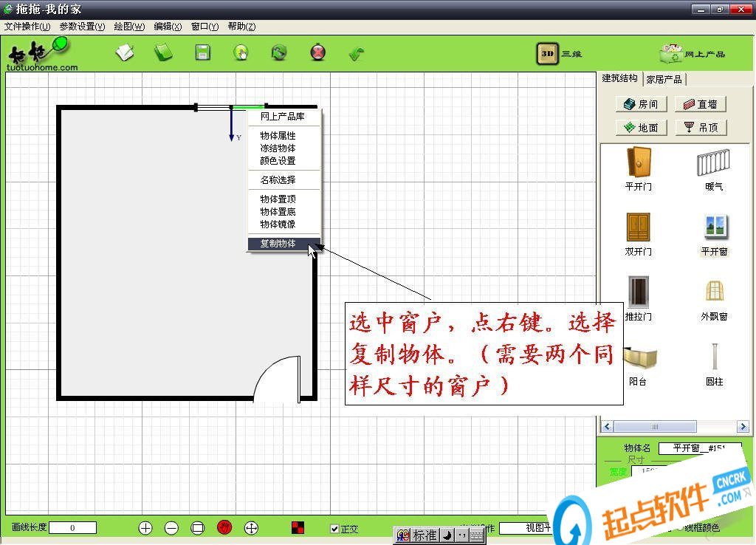
Task: Choose 冻结物体 in context menu
Action: point(283,148)
